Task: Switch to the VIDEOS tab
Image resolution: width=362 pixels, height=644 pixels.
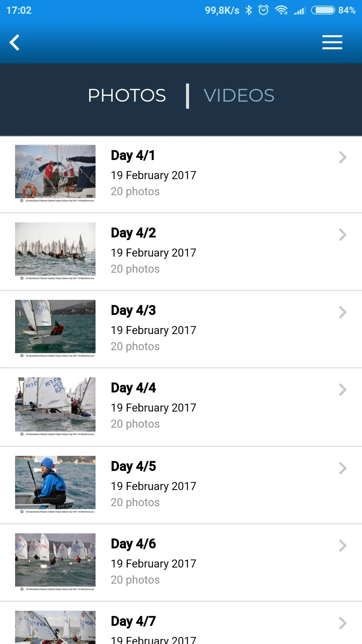Action: click(x=239, y=96)
